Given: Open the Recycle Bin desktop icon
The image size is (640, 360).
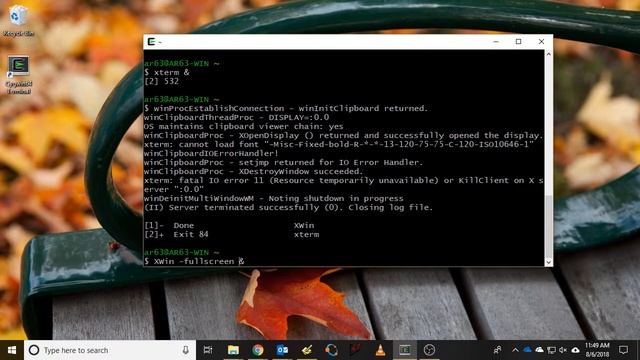Looking at the screenshot, I should (x=18, y=20).
